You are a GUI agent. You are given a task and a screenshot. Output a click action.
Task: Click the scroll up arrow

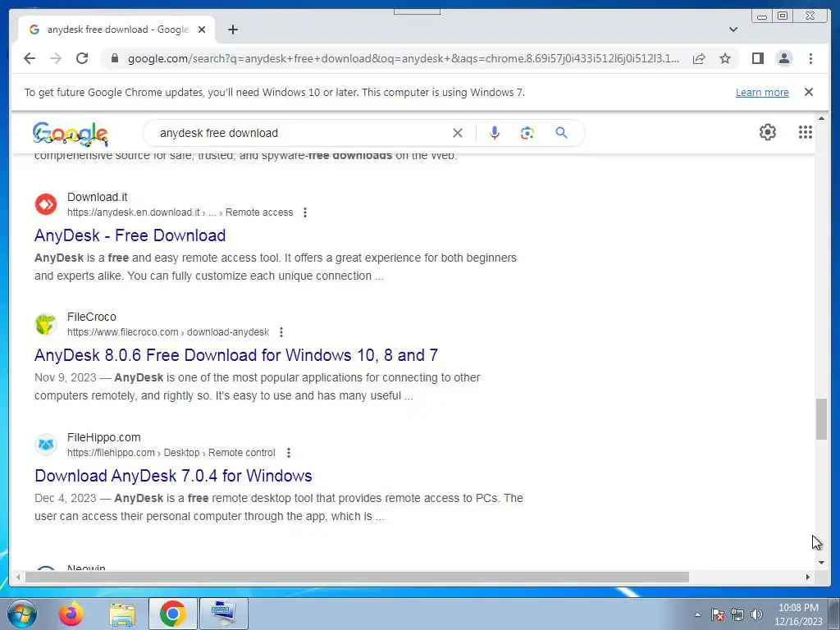821,118
